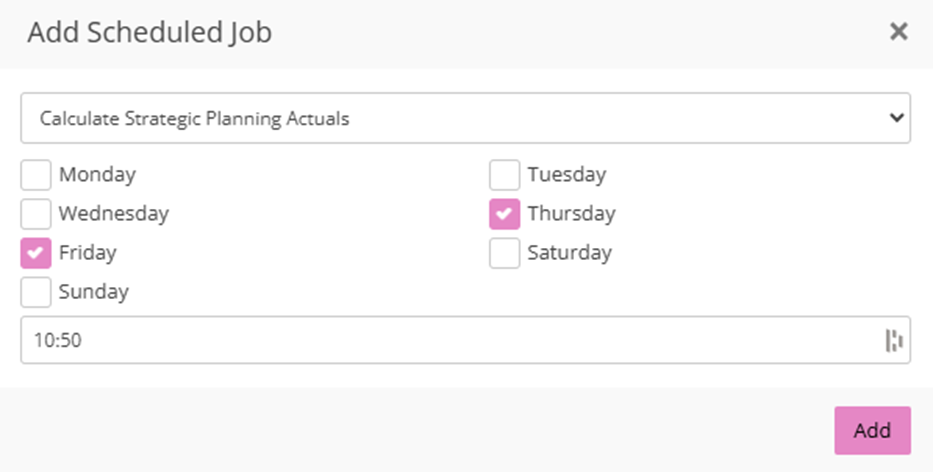Check the Wednesday checkbox box
The image size is (933, 472).
(x=36, y=214)
